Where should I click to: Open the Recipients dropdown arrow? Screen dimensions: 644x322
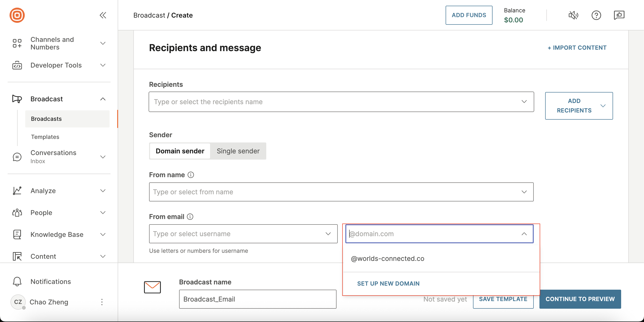point(524,102)
